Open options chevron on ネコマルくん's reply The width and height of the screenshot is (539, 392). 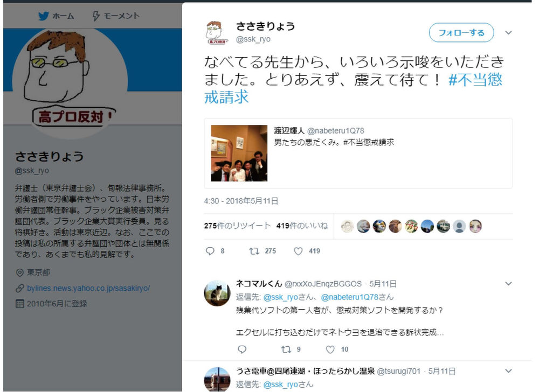(x=508, y=284)
